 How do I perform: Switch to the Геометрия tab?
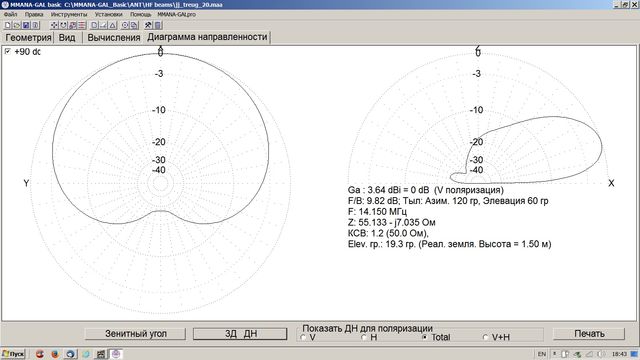pyautogui.click(x=28, y=38)
